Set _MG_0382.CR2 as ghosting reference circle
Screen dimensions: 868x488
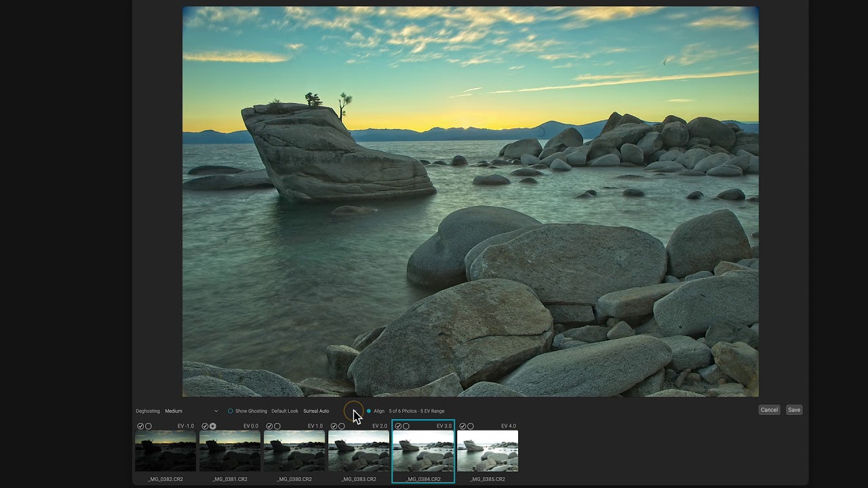click(149, 426)
